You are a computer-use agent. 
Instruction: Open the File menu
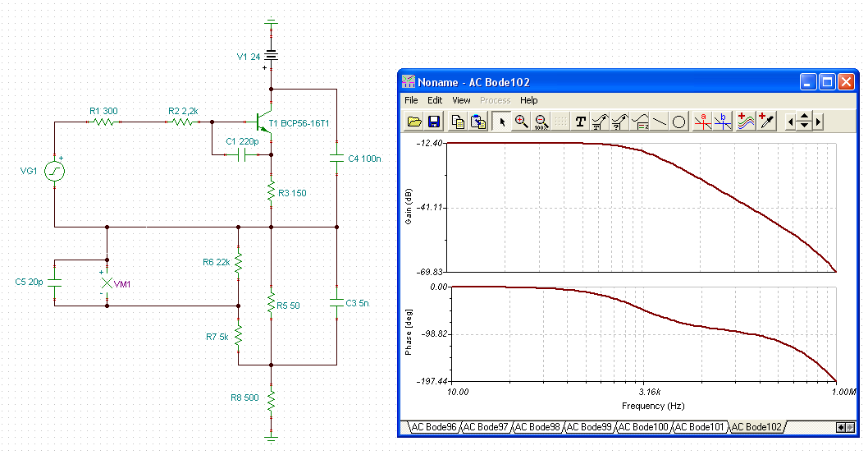pos(411,100)
